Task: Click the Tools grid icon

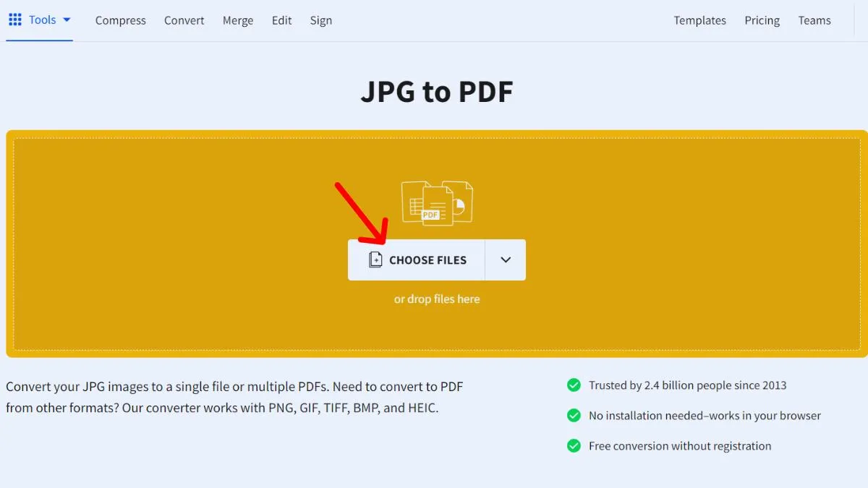Action: tap(14, 20)
